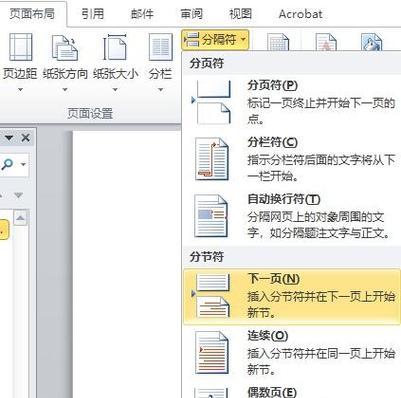Choose 偶数页(E) even page section break

point(292,391)
